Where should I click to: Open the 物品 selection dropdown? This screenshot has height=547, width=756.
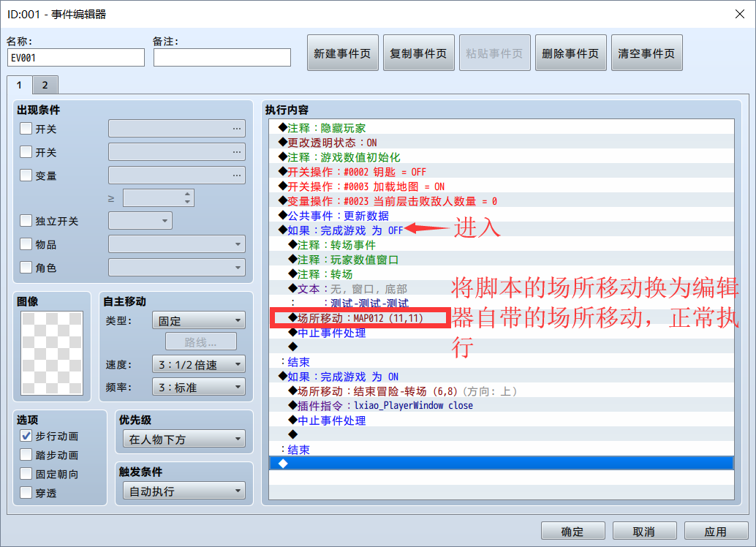177,244
